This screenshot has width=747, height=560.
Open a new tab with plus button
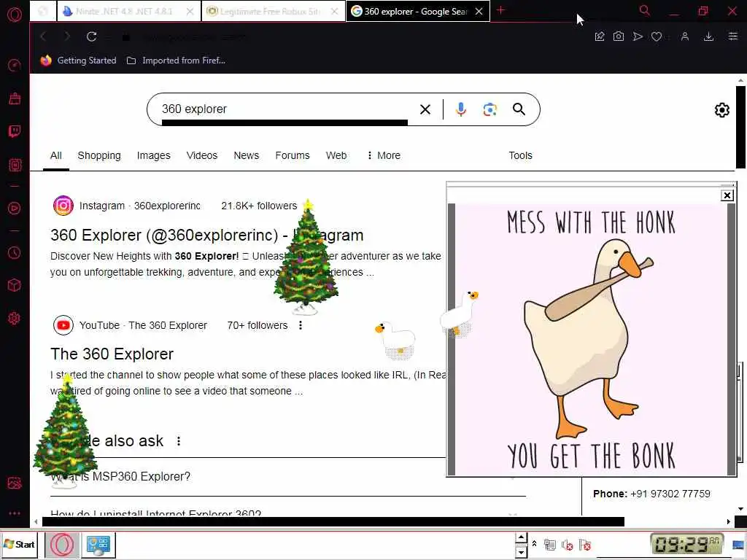(x=500, y=10)
